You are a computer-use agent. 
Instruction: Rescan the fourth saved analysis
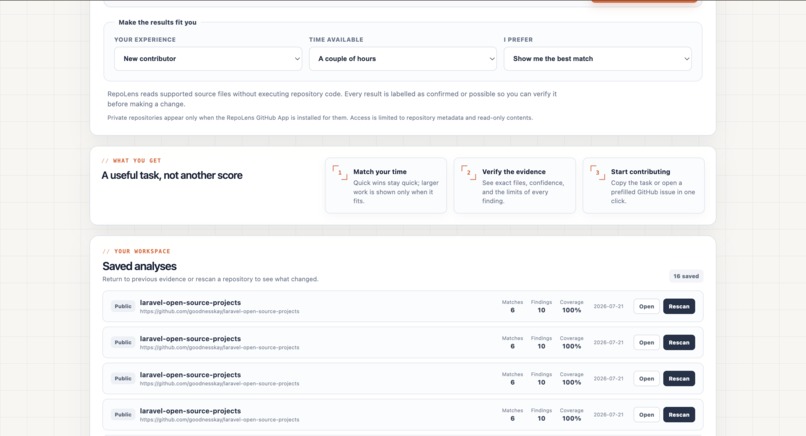(679, 414)
